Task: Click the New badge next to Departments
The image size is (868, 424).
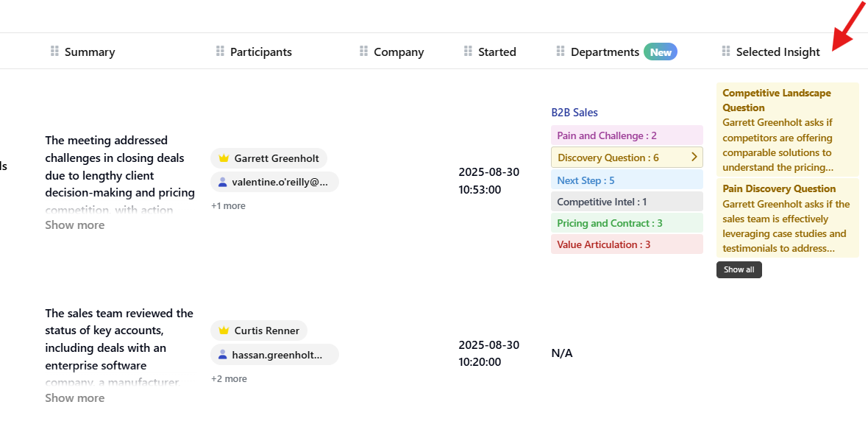Action: [x=661, y=52]
